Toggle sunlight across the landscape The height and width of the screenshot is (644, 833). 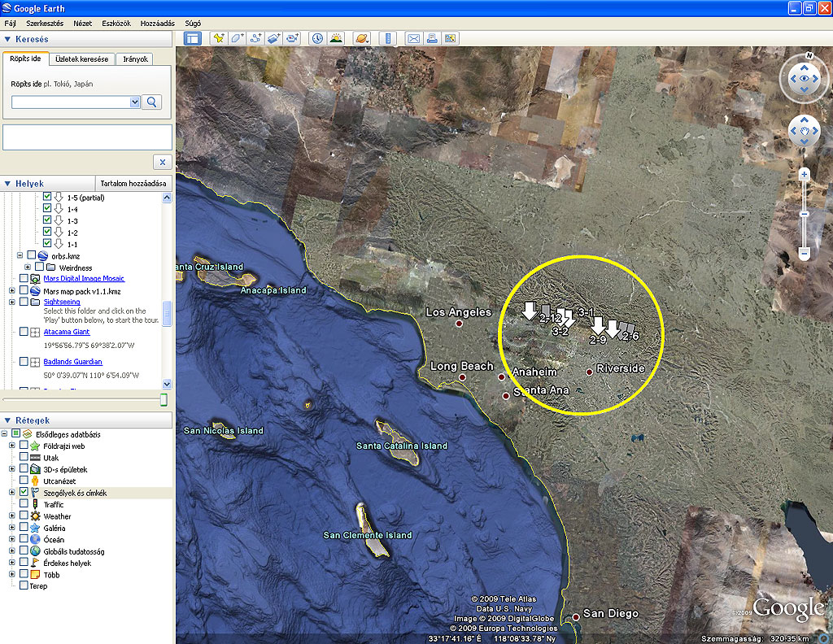[x=336, y=38]
